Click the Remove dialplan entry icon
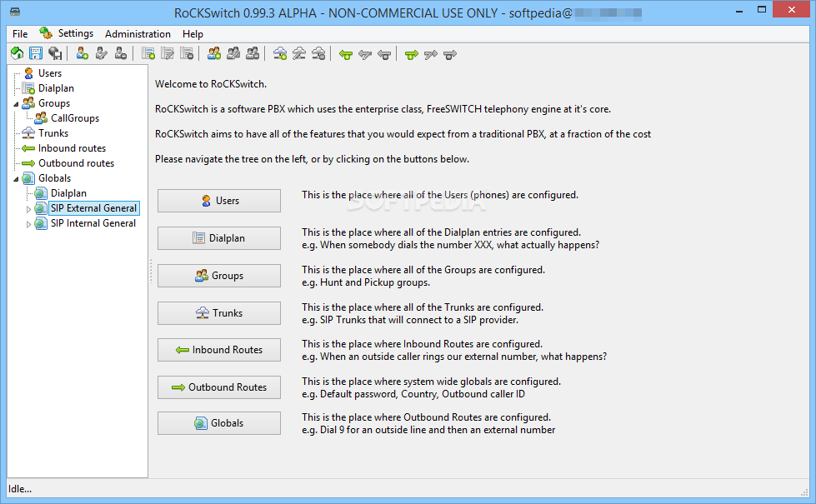Screen dimensions: 816x504 [187, 53]
